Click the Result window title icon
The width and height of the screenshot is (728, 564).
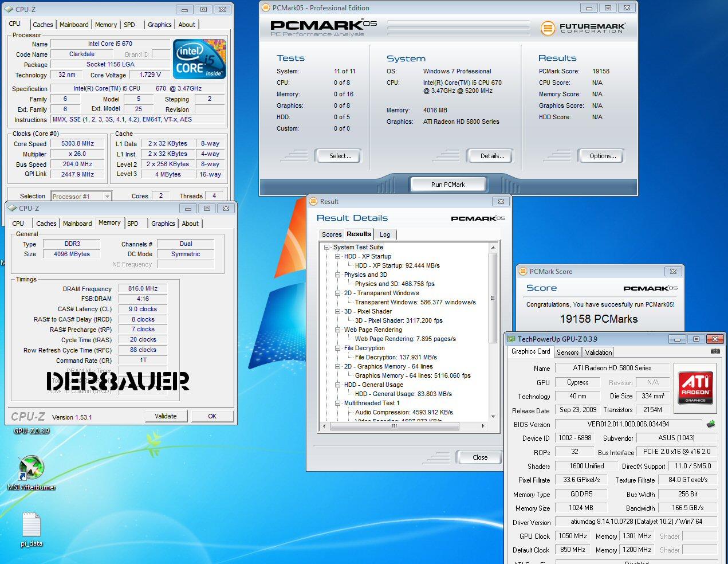[313, 201]
